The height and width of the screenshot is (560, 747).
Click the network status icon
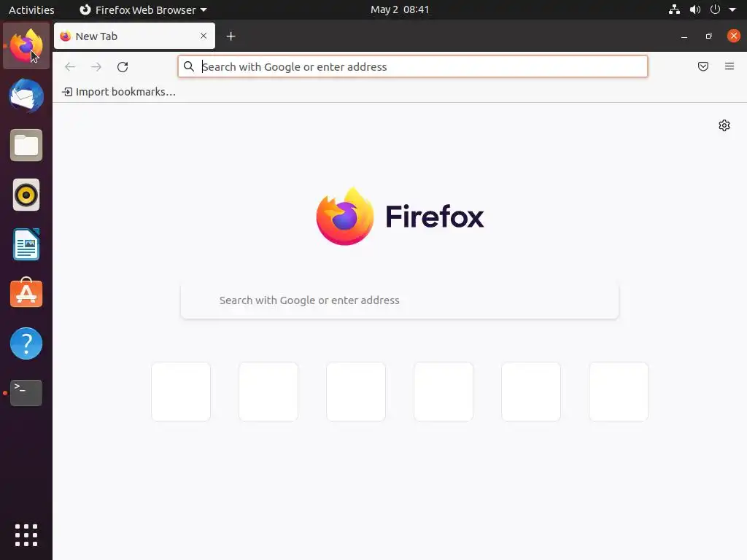coord(674,9)
